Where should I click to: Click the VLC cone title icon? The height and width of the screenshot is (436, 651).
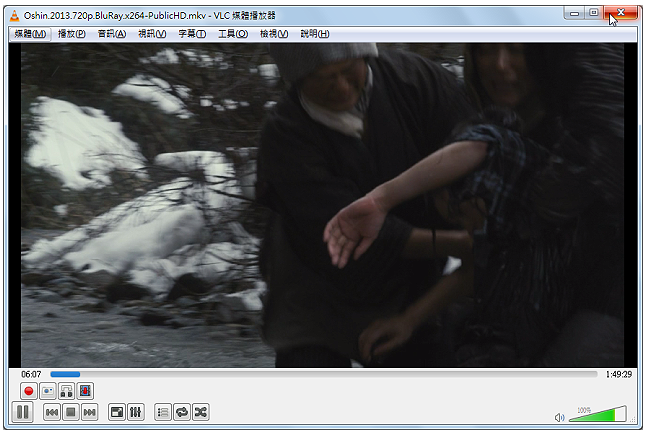point(15,16)
